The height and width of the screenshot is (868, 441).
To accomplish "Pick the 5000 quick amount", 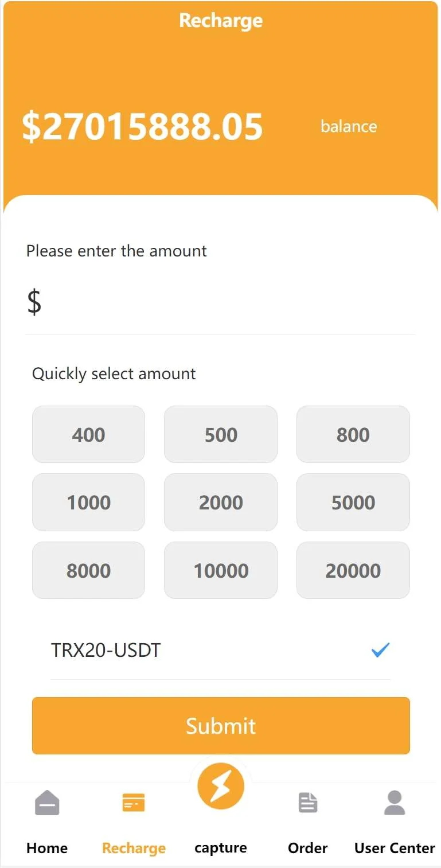I will 353,502.
